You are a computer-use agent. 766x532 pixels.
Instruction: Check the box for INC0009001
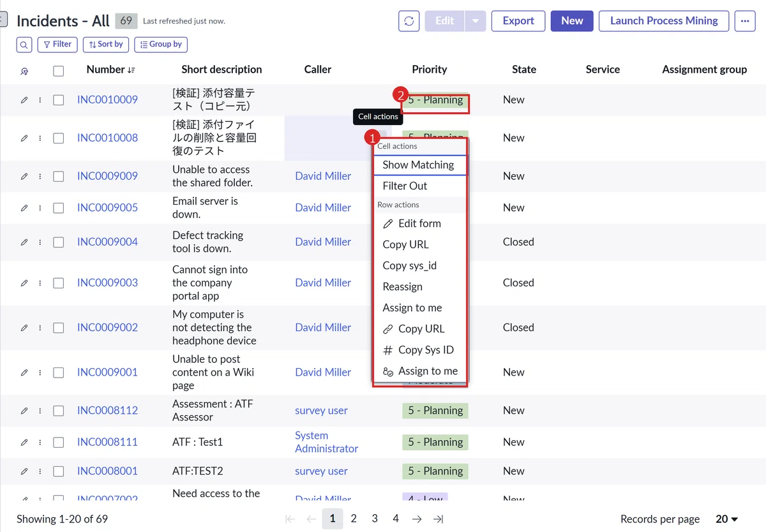click(59, 373)
